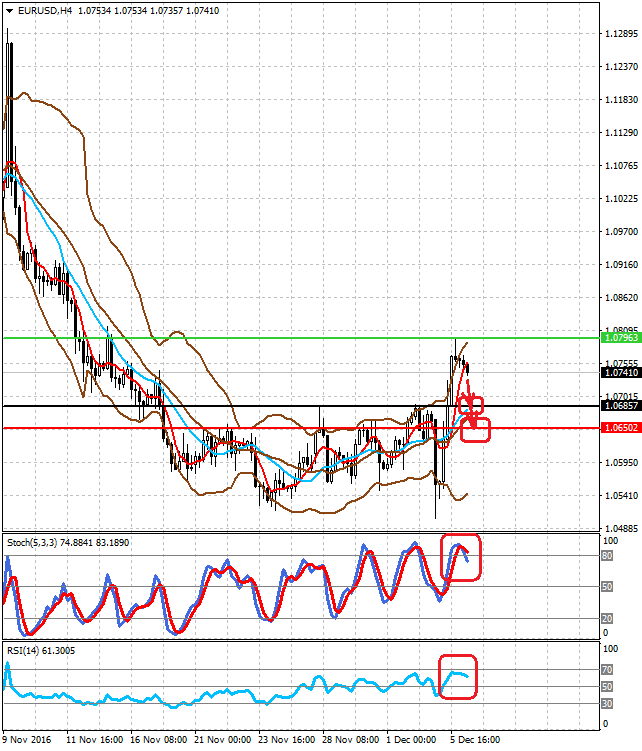Select the red horizontal line at 1.06502
Viewport: 642px width, 751px height.
click(301, 428)
